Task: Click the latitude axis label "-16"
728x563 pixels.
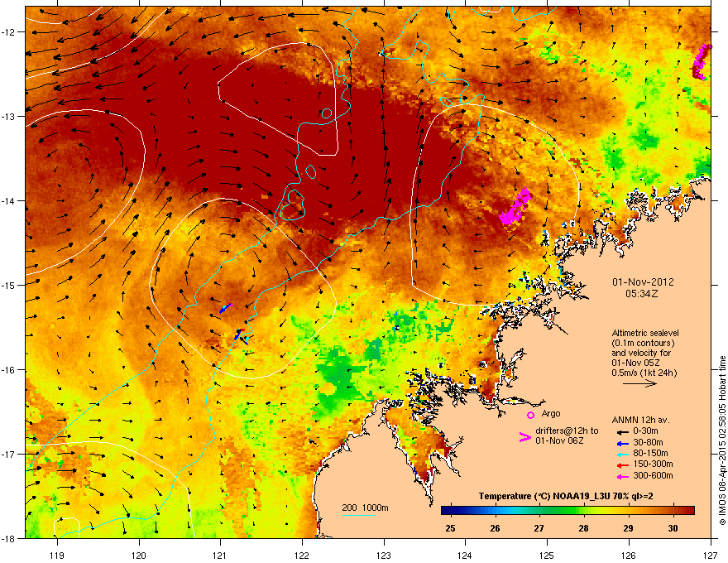Action: pos(9,370)
